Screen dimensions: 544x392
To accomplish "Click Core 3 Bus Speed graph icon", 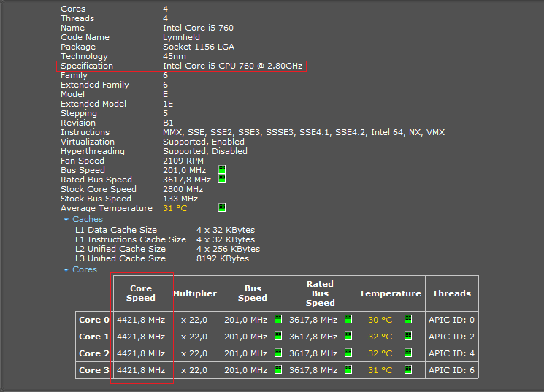I will point(278,369).
